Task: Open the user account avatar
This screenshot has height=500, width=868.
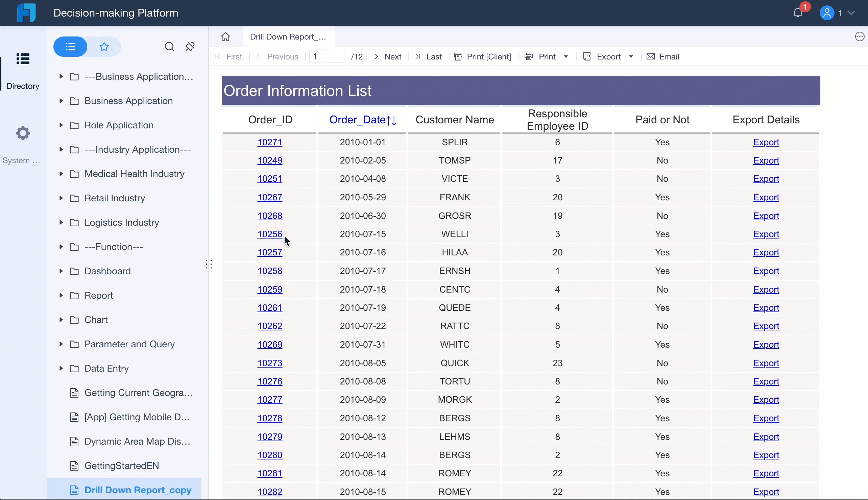Action: (x=827, y=13)
